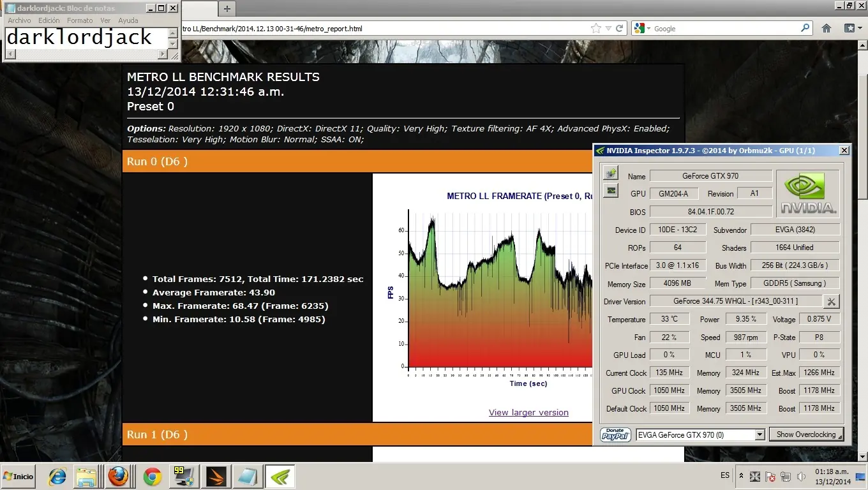Open a new Firefox tab with plus button

point(227,8)
